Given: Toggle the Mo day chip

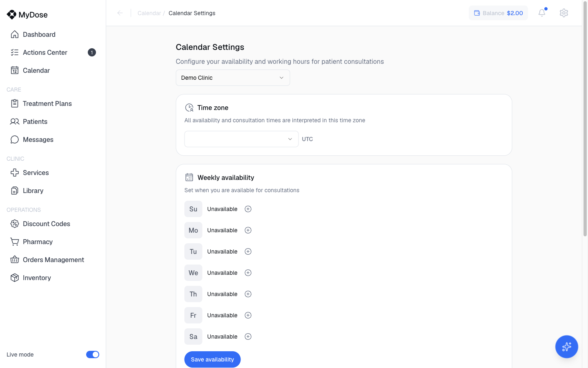Looking at the screenshot, I should (x=193, y=230).
